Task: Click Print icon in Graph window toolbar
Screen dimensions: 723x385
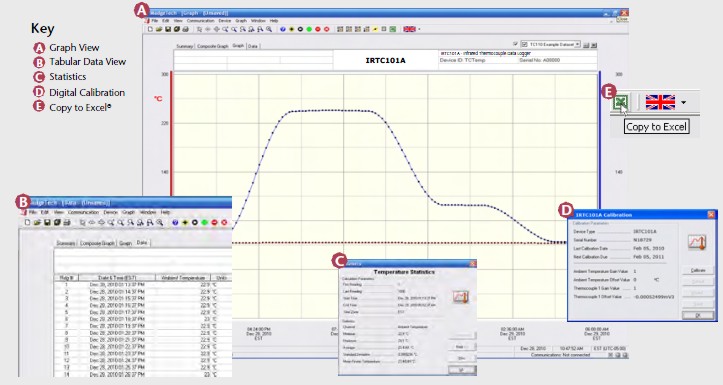Action: [x=185, y=29]
